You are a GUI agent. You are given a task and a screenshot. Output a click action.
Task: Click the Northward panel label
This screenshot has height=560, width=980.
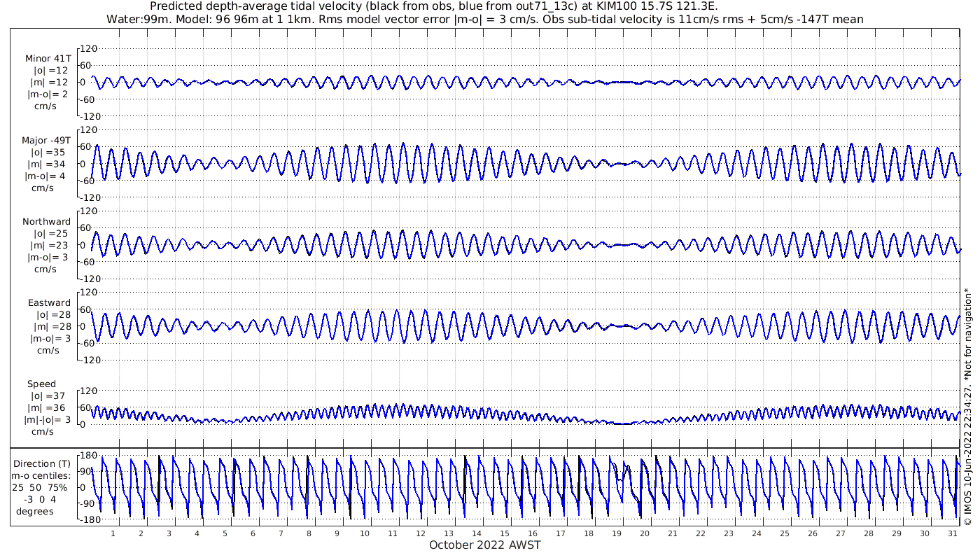click(x=46, y=222)
